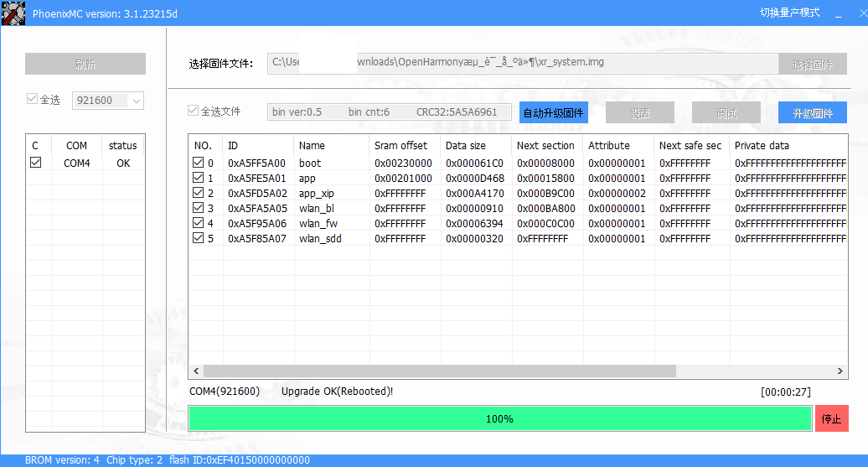Click the CRC32:5A5A6961 value
The width and height of the screenshot is (868, 467).
point(457,112)
